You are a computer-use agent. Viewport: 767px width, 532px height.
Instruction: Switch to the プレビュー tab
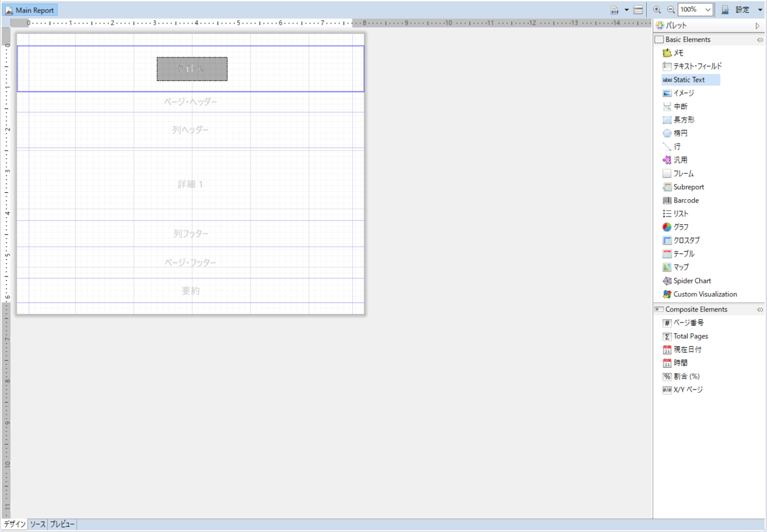(x=62, y=524)
